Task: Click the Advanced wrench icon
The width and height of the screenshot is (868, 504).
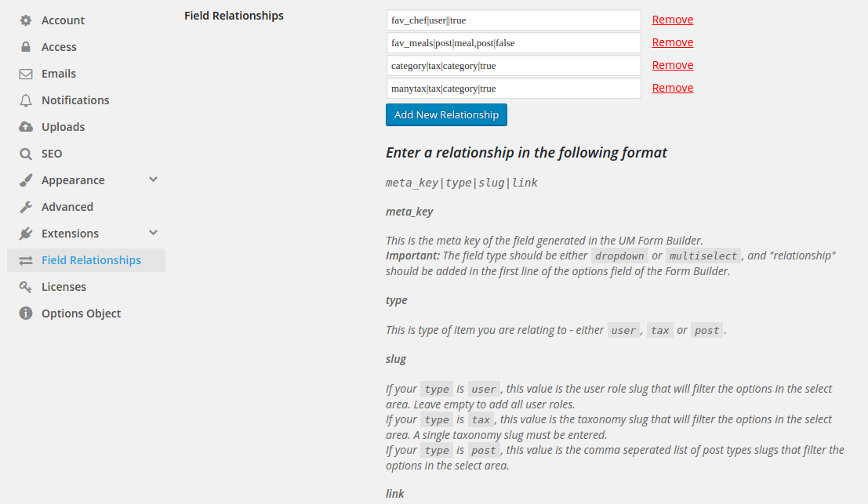Action: [x=26, y=207]
